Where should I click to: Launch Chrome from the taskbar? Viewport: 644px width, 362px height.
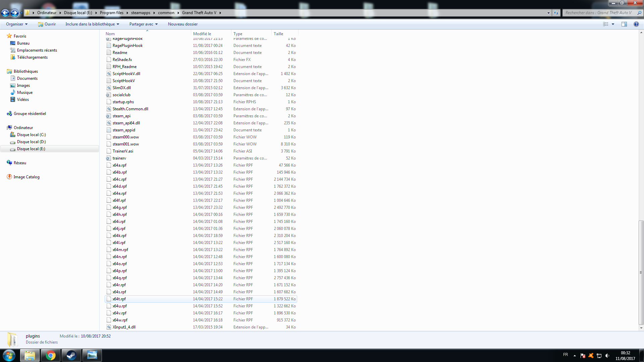(x=51, y=355)
